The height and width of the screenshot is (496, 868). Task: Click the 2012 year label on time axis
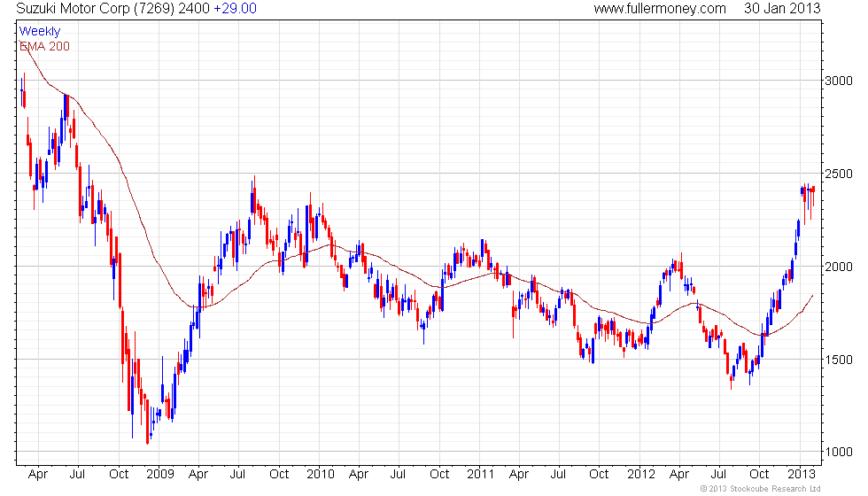tap(641, 475)
